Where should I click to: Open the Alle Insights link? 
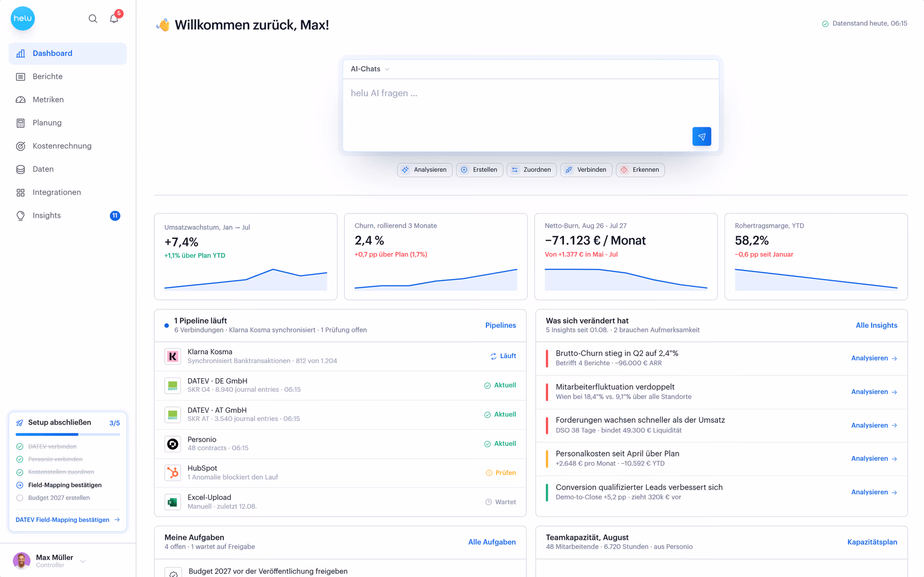[876, 325]
